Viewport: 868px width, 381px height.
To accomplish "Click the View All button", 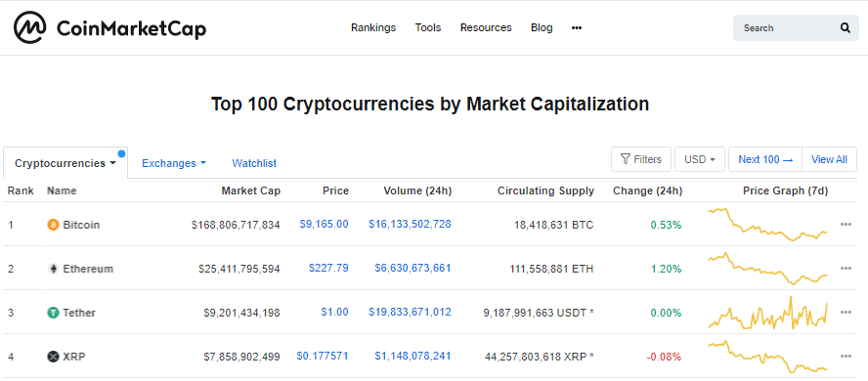I will pyautogui.click(x=829, y=159).
